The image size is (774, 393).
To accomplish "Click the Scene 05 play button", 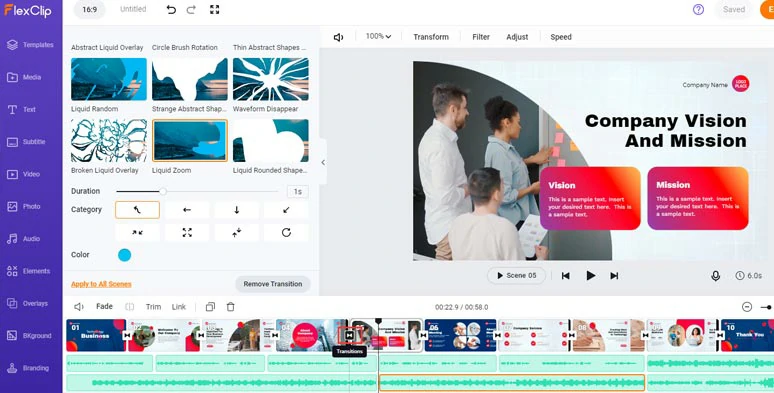I will coord(516,275).
